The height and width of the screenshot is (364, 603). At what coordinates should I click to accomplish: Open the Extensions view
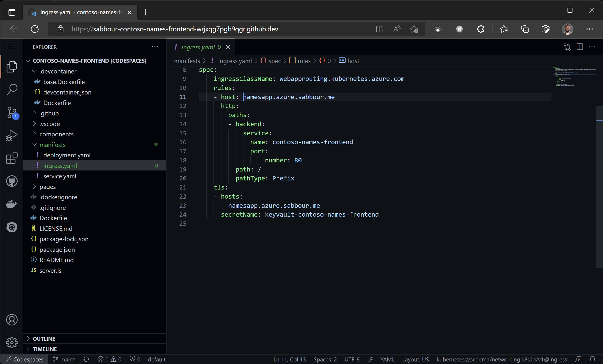pos(12,158)
